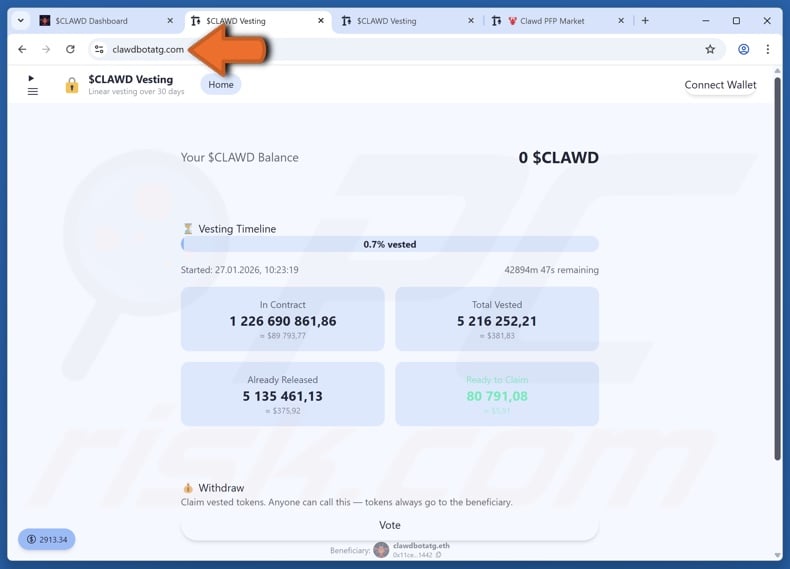Switch to the $CLAWD Dashboard tab
Image resolution: width=790 pixels, height=569 pixels.
(106, 21)
